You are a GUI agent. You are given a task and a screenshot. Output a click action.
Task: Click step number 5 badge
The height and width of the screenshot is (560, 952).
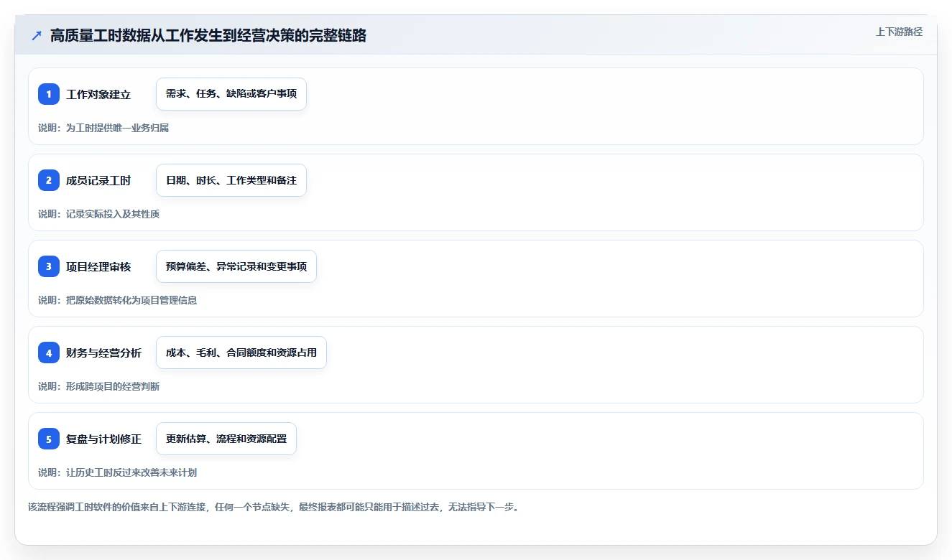[49, 439]
